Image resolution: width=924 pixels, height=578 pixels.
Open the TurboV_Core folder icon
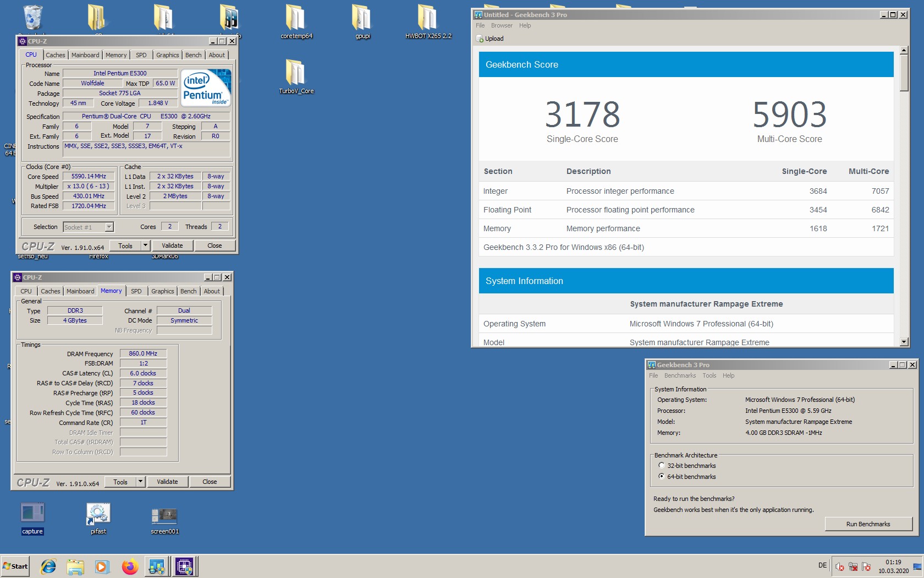pyautogui.click(x=296, y=77)
